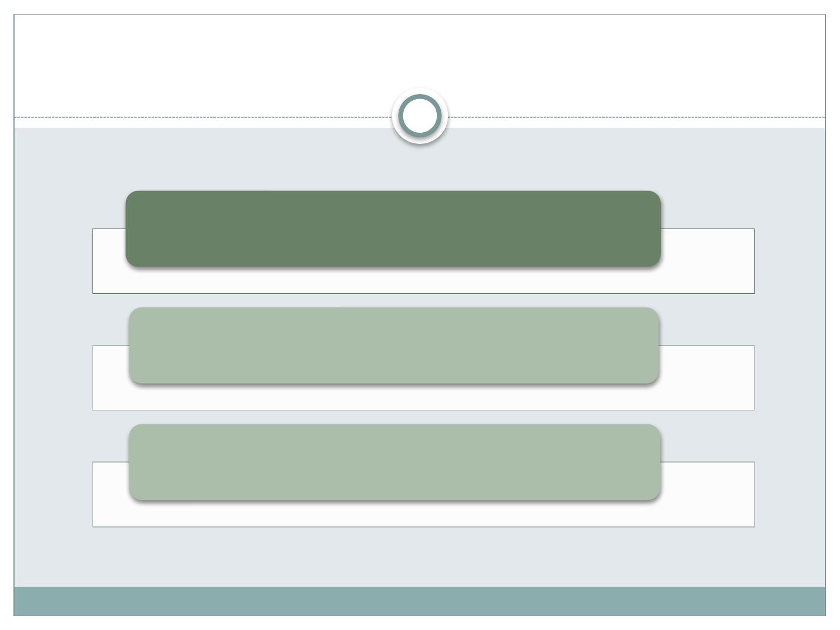Click the teal footer bar
The image size is (840, 630).
pyautogui.click(x=419, y=601)
